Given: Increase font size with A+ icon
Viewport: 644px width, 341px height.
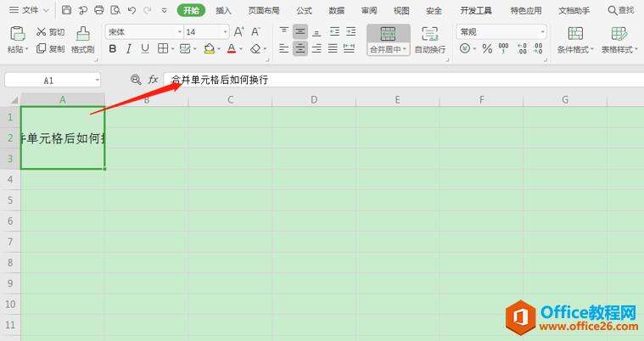Looking at the screenshot, I should point(238,31).
